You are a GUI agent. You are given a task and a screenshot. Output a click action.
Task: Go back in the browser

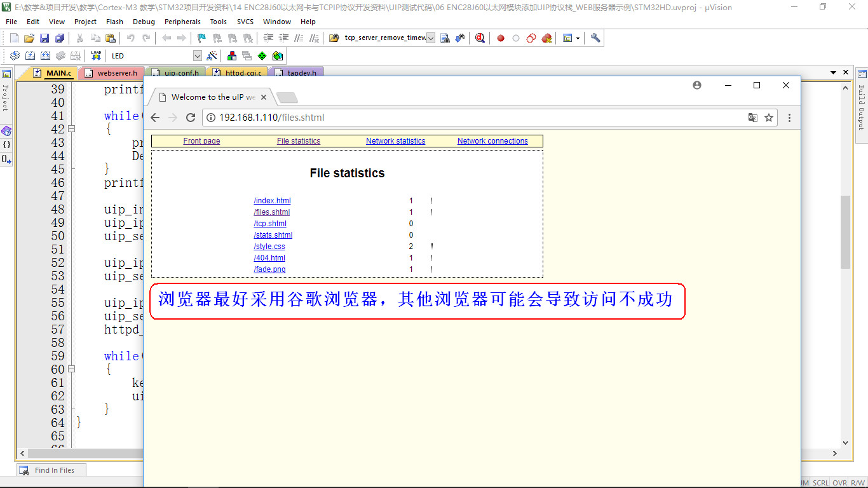[155, 118]
